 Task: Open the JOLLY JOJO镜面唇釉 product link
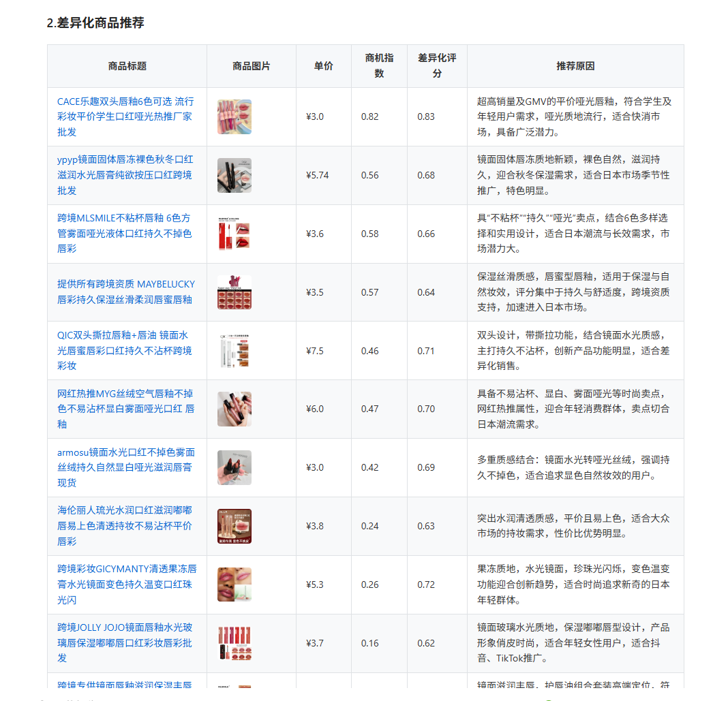(125, 642)
